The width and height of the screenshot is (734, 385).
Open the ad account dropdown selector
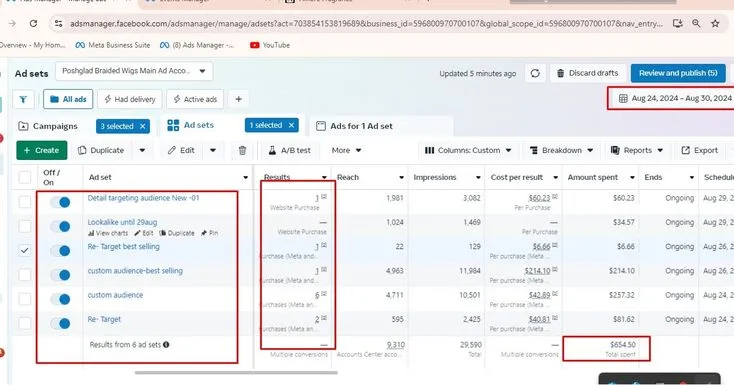134,71
